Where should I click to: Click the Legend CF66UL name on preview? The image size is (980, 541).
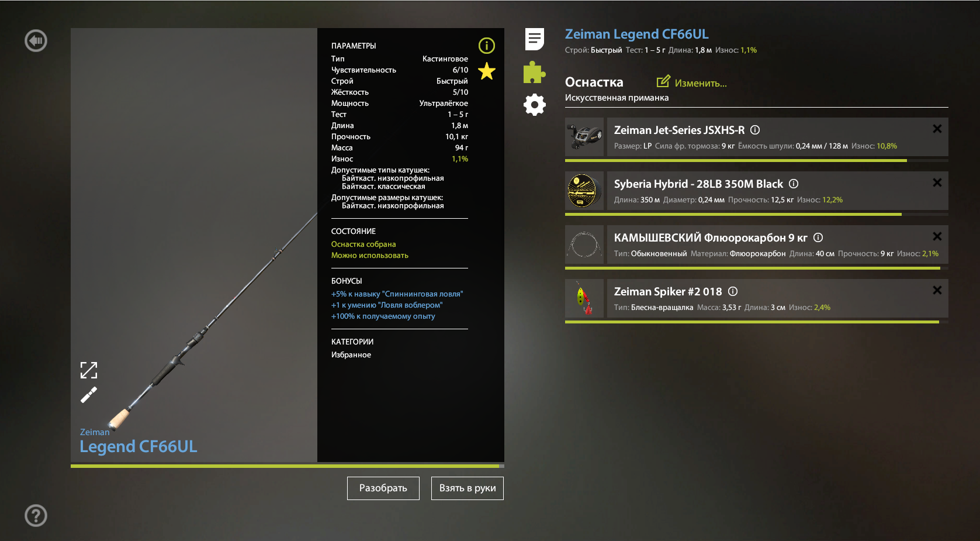click(x=138, y=446)
